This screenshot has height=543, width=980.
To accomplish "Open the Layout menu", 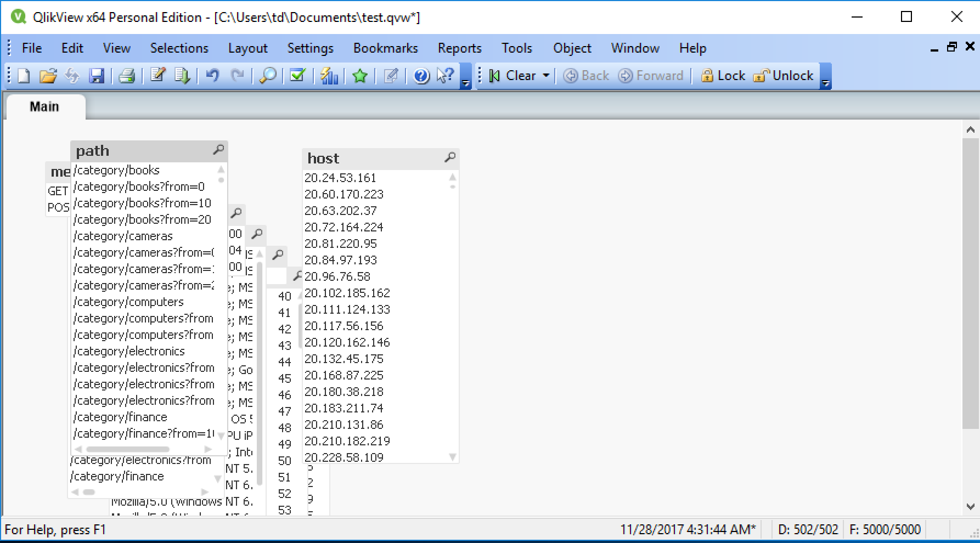I will click(248, 48).
